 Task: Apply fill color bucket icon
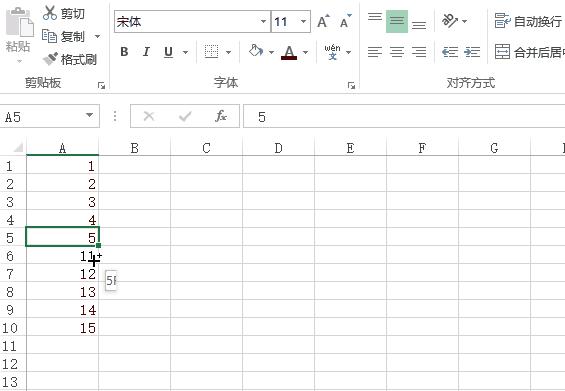(x=255, y=51)
